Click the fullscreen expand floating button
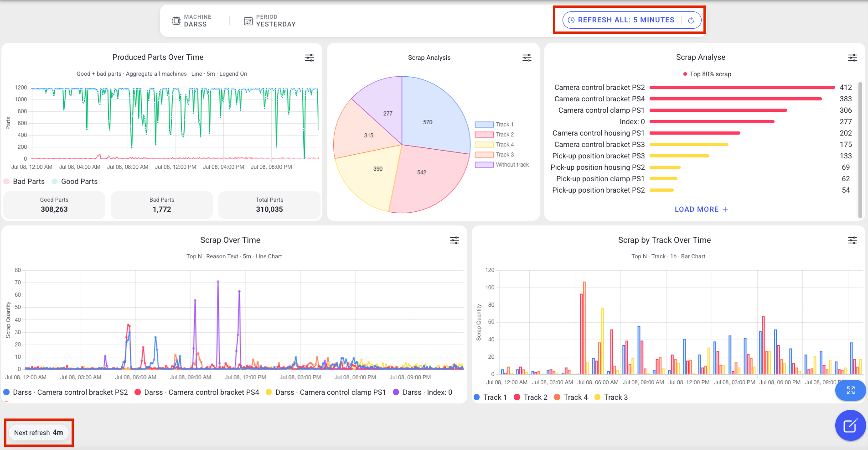The image size is (868, 450). [851, 390]
